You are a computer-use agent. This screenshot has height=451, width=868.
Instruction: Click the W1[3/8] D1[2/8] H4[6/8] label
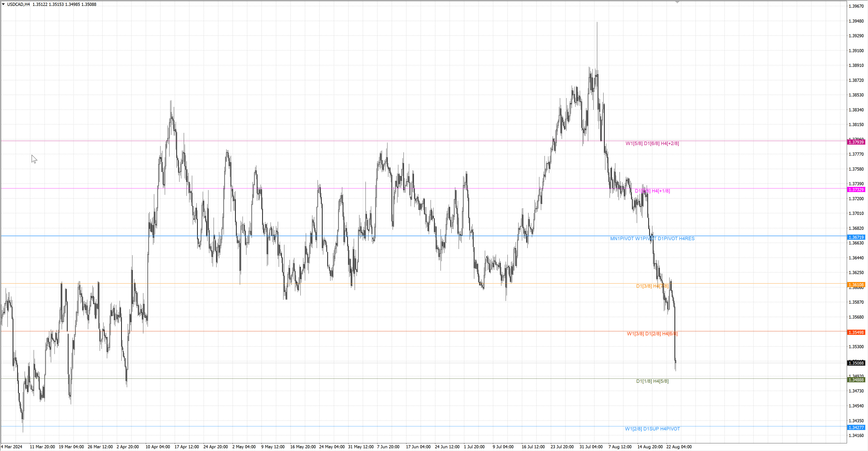pyautogui.click(x=652, y=334)
